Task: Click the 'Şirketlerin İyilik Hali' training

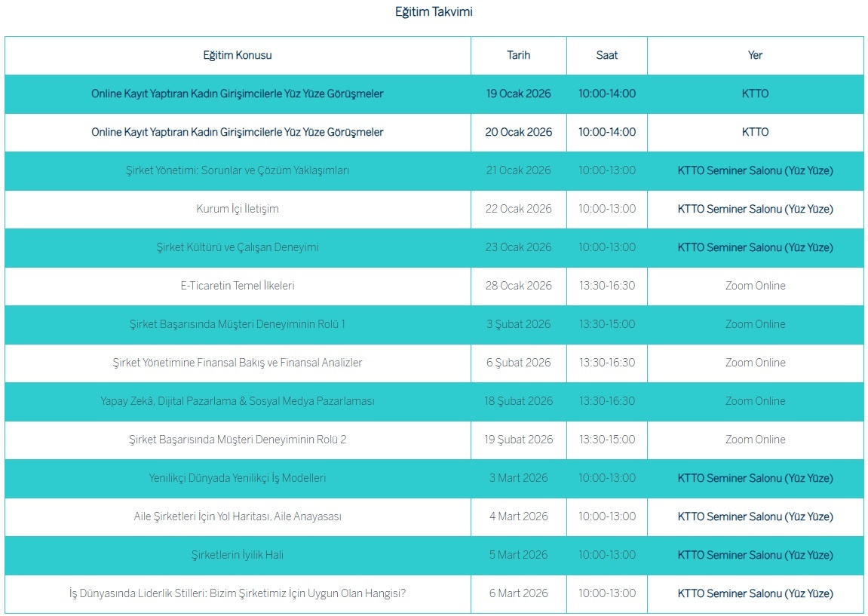Action: (238, 555)
